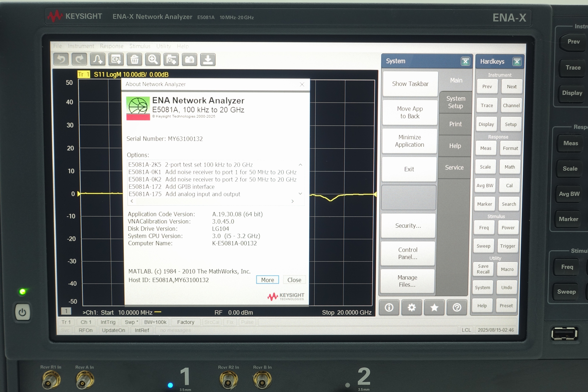Viewport: 588px width, 392px height.
Task: Click the gear settings icon below System panel
Action: (412, 308)
